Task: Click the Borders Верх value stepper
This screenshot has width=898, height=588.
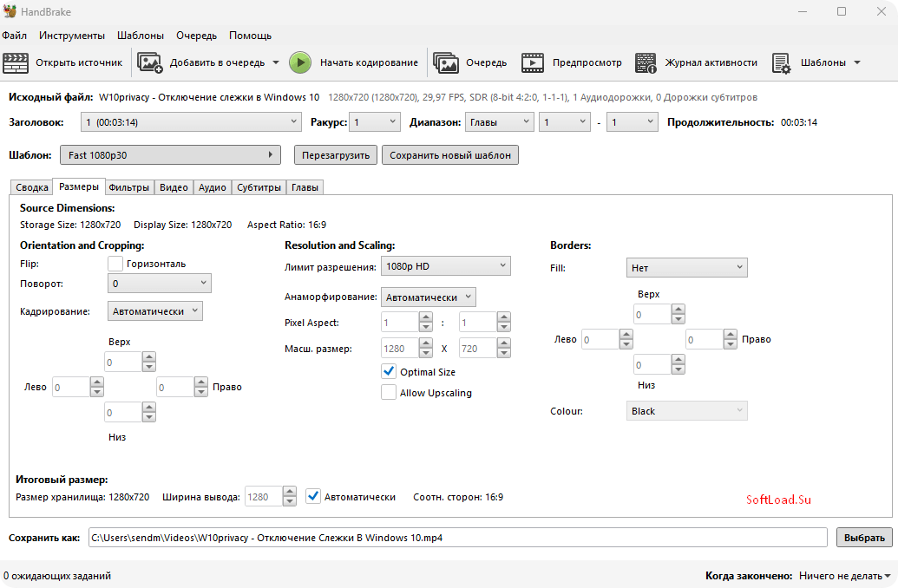Action: point(659,314)
